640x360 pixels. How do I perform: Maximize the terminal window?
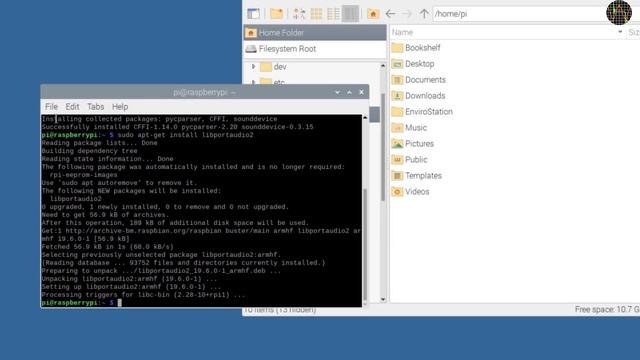click(x=349, y=92)
